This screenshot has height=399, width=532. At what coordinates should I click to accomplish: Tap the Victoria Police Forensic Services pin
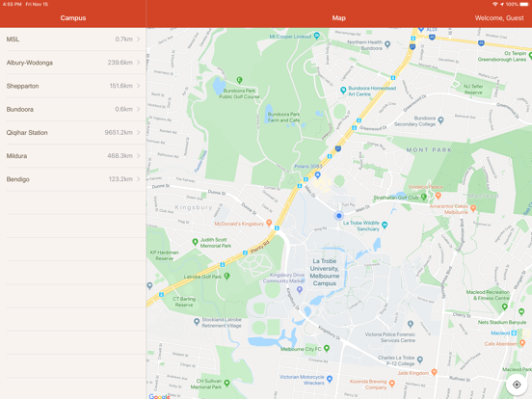pos(411,324)
